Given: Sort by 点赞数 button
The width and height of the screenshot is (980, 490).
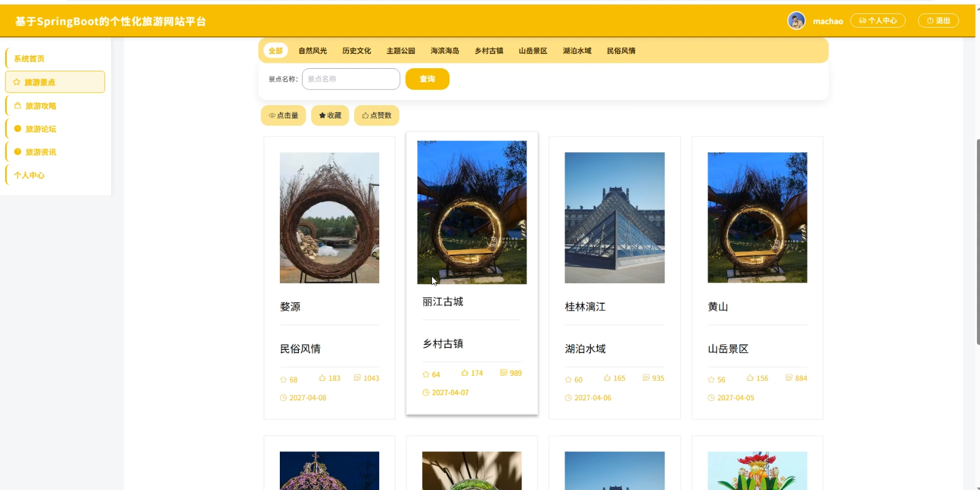Looking at the screenshot, I should [377, 115].
